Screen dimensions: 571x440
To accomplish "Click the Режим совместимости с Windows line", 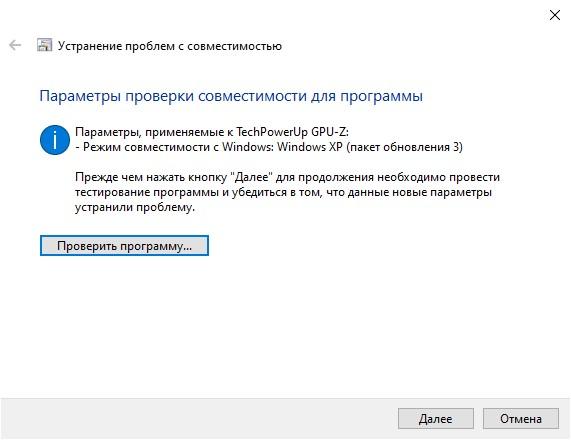I will (269, 147).
